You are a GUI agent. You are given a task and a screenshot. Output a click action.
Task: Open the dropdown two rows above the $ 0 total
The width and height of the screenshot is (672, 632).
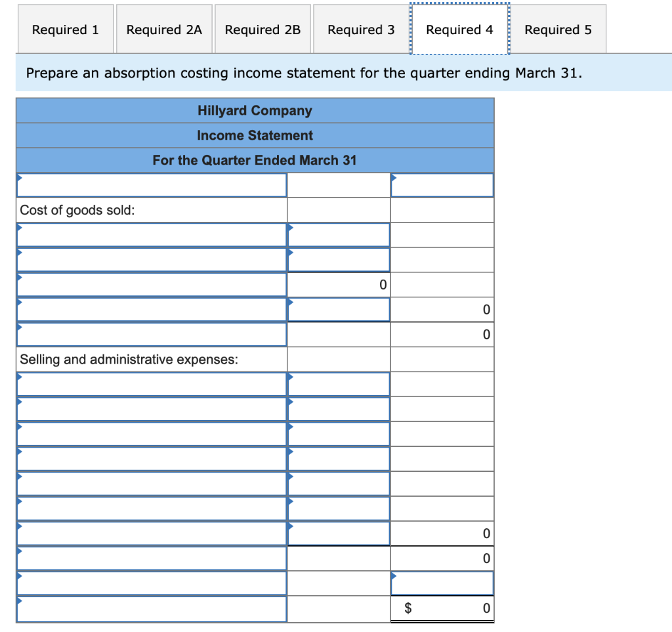coord(151,558)
